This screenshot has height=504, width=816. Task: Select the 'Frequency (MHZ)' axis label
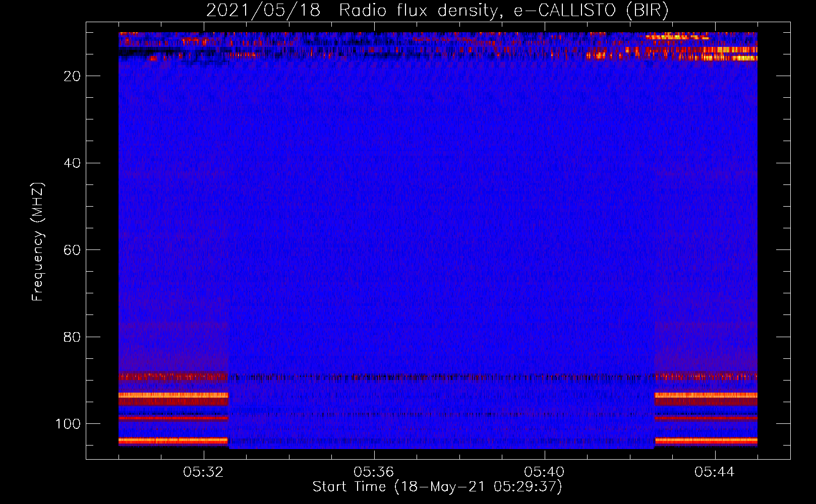[x=38, y=241]
